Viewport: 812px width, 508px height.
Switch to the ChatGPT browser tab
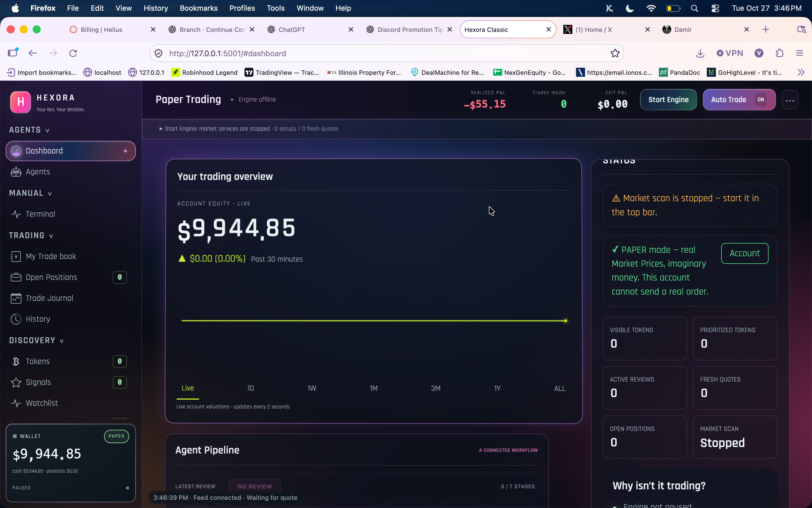(x=310, y=30)
